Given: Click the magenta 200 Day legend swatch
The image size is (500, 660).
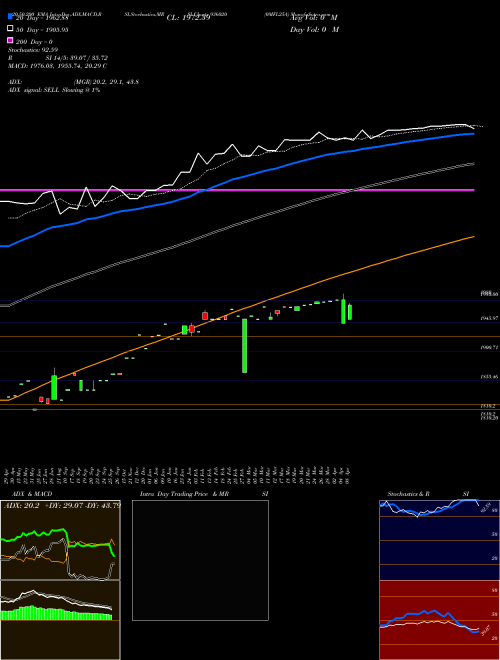Looking at the screenshot, I should click(11, 40).
